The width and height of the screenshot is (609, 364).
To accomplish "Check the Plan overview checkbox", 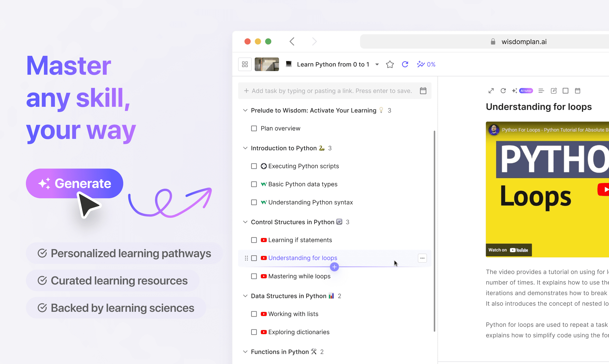I will pos(254,129).
